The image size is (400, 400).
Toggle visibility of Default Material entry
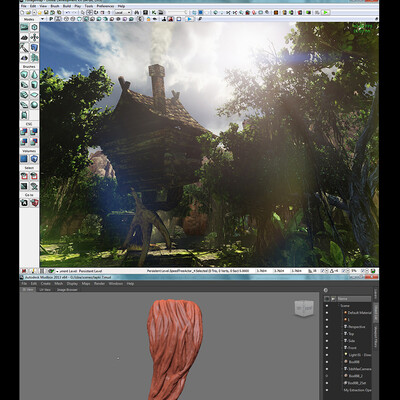(327, 313)
